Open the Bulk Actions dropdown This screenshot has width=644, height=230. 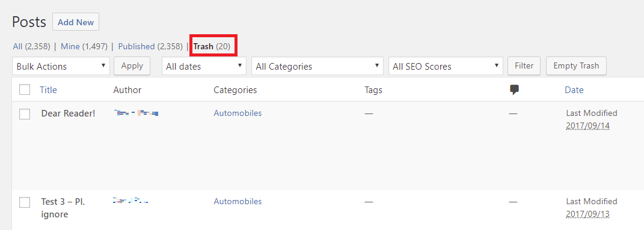click(61, 66)
